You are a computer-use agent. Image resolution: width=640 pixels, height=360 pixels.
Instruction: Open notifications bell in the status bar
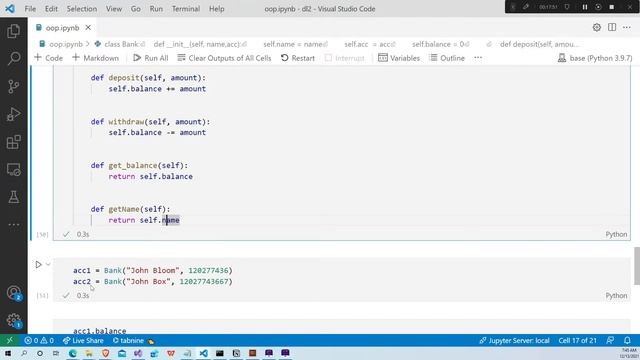coord(627,340)
